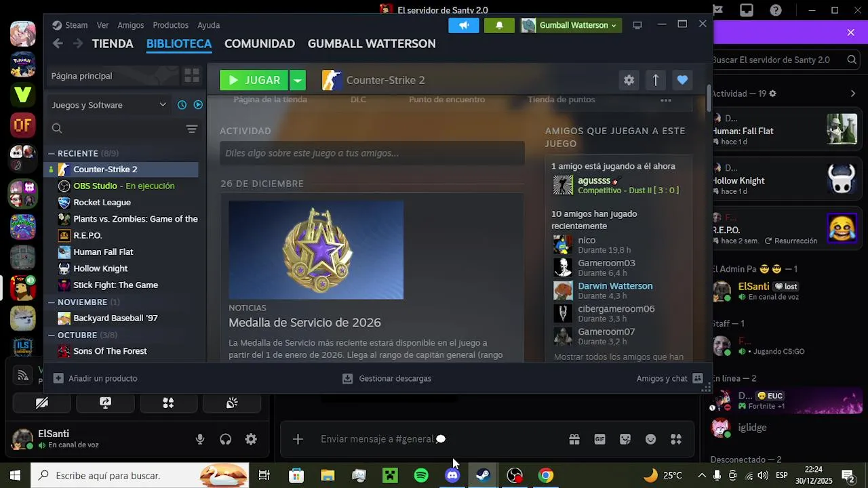Click the game info arrow icon
868x488 pixels.
(x=656, y=80)
